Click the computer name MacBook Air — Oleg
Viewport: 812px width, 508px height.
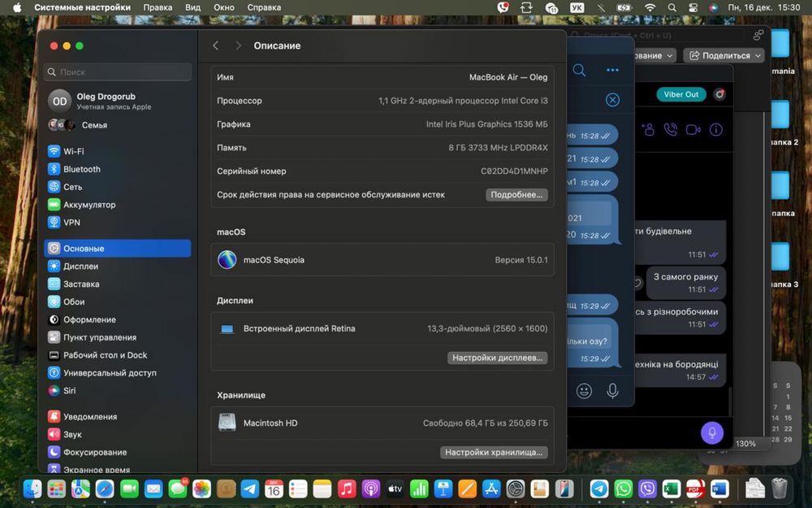(508, 77)
